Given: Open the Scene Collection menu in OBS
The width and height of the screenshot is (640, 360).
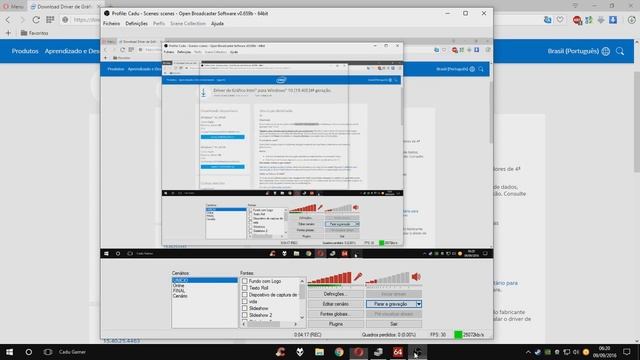Looking at the screenshot, I should 188,24.
